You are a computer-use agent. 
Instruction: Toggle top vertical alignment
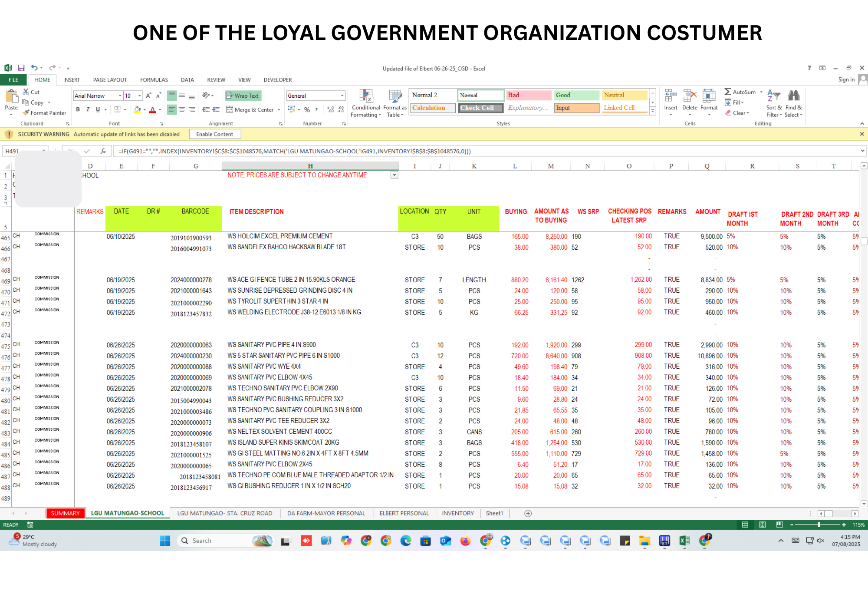[172, 96]
